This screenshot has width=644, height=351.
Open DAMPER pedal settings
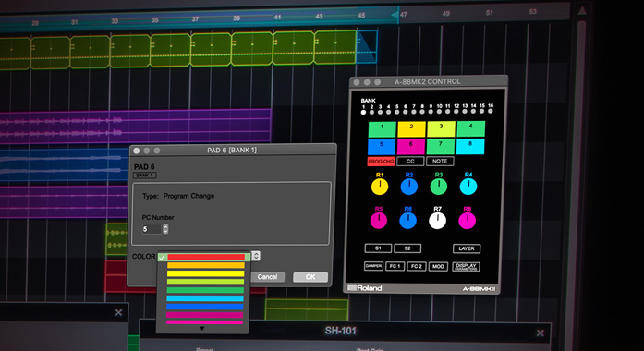point(373,266)
